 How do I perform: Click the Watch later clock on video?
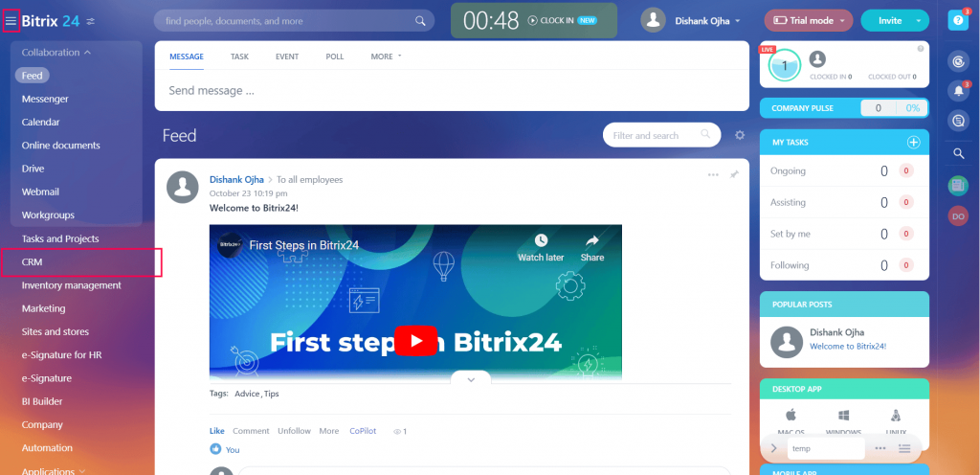pos(541,240)
